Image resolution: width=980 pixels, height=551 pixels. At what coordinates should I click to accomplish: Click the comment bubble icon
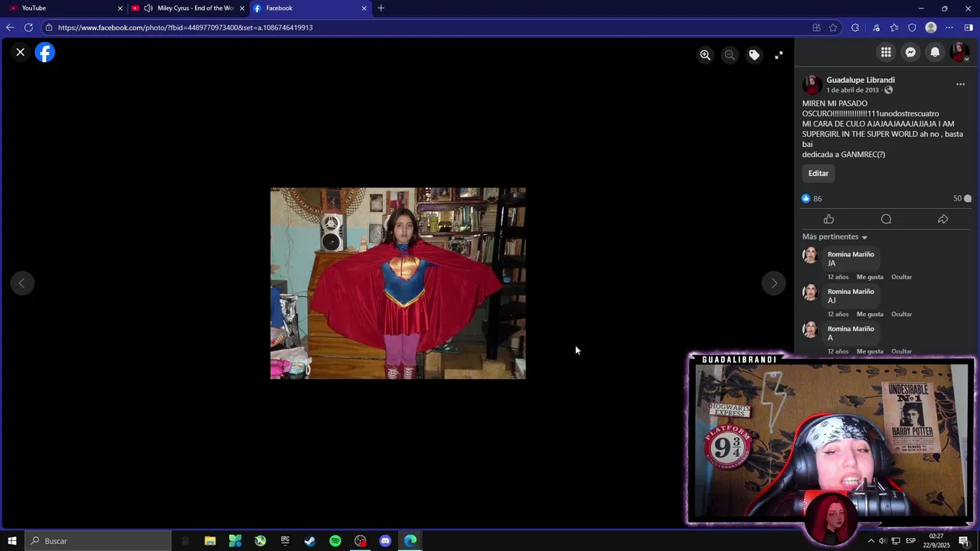(886, 220)
